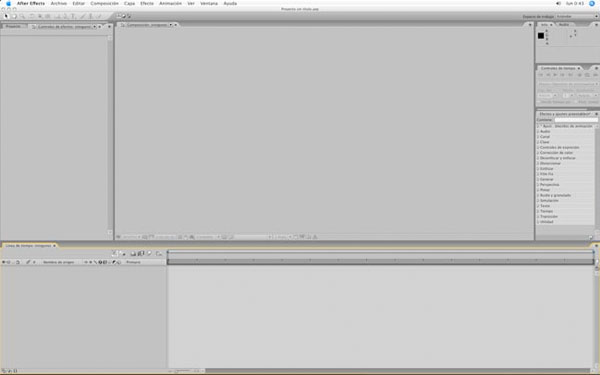
Task: Open Espacio de trabajo dropdown
Action: (x=577, y=16)
